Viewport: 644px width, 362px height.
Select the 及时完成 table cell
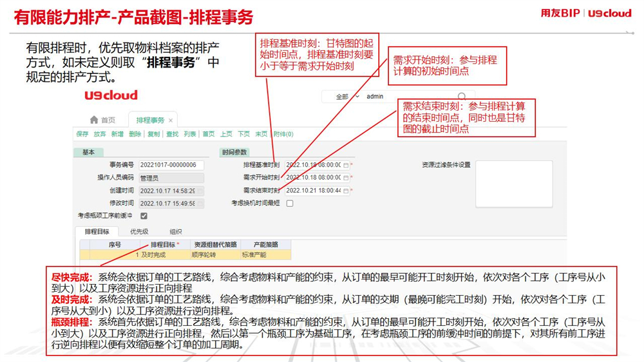click(165, 255)
